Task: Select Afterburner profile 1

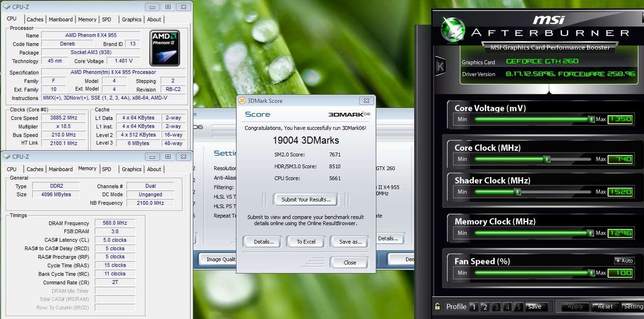Action: tap(473, 307)
